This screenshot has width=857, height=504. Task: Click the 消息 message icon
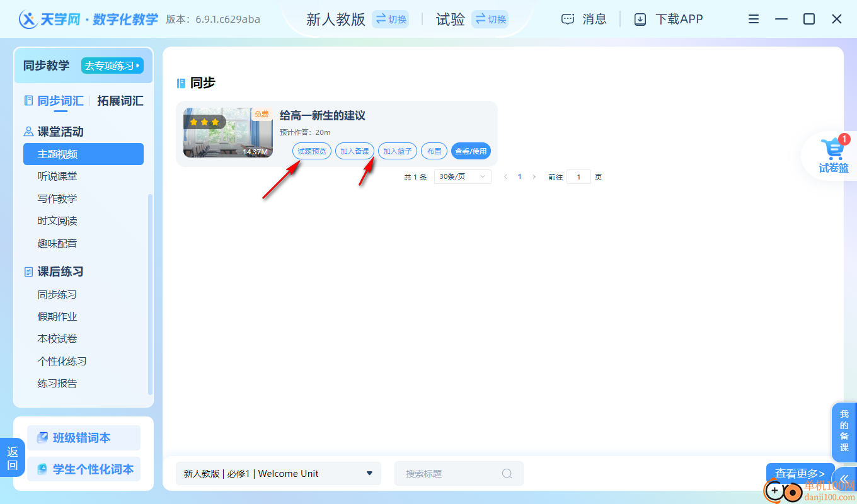(x=568, y=20)
